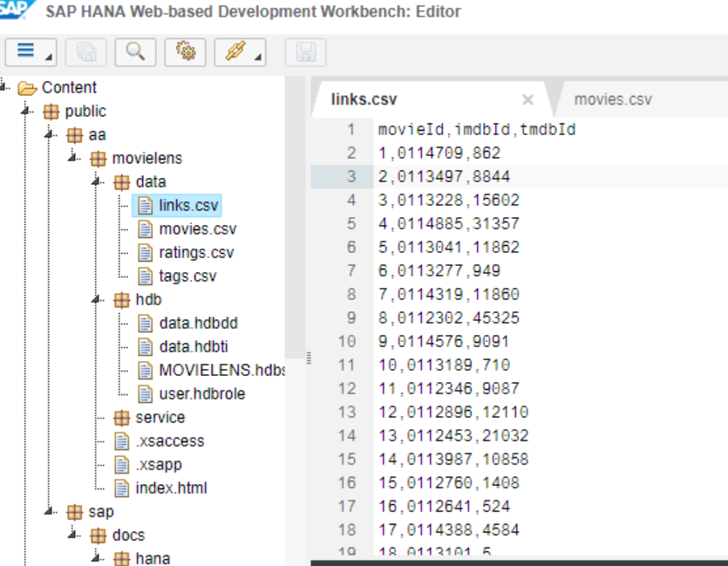Click the SAP logo in the header
The height and width of the screenshot is (566, 728).
tap(12, 11)
